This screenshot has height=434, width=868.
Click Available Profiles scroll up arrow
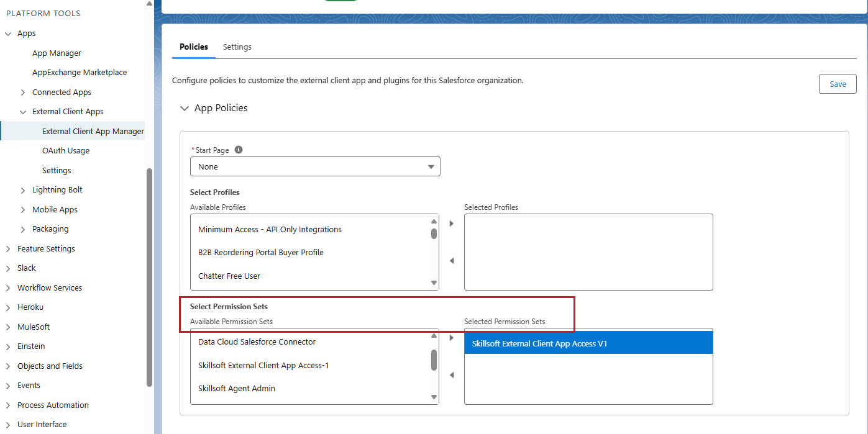pyautogui.click(x=434, y=222)
